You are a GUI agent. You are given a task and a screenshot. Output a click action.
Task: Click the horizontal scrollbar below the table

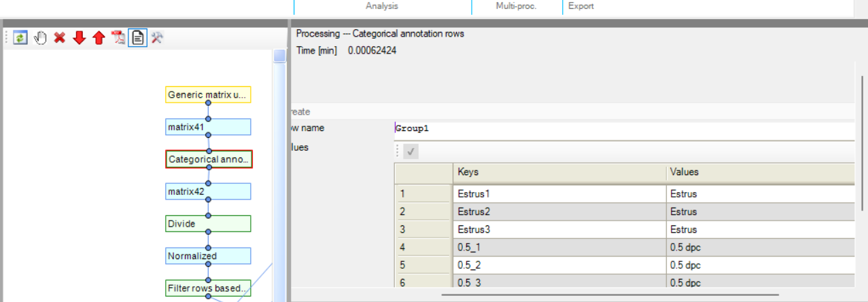[x=610, y=295]
